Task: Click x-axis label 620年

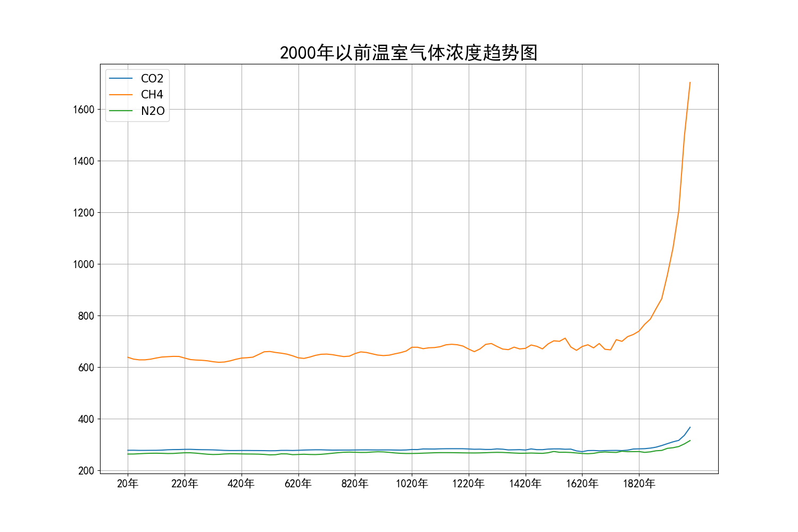Action: 298,484
